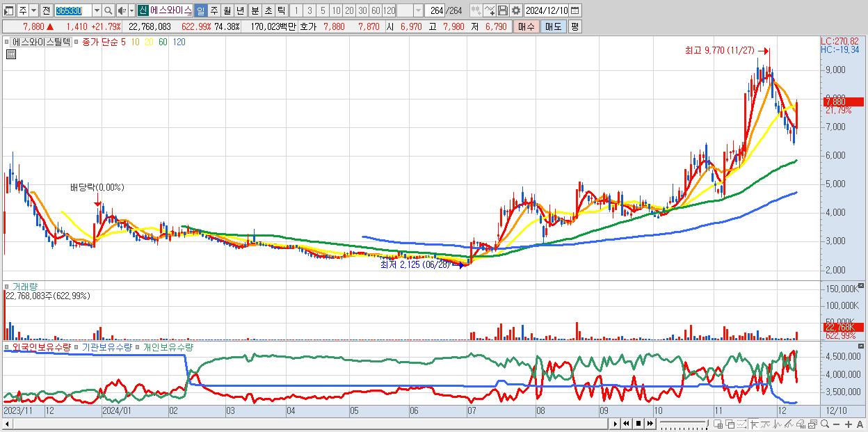Collapse the volume panel arrow at right edge

point(862,286)
